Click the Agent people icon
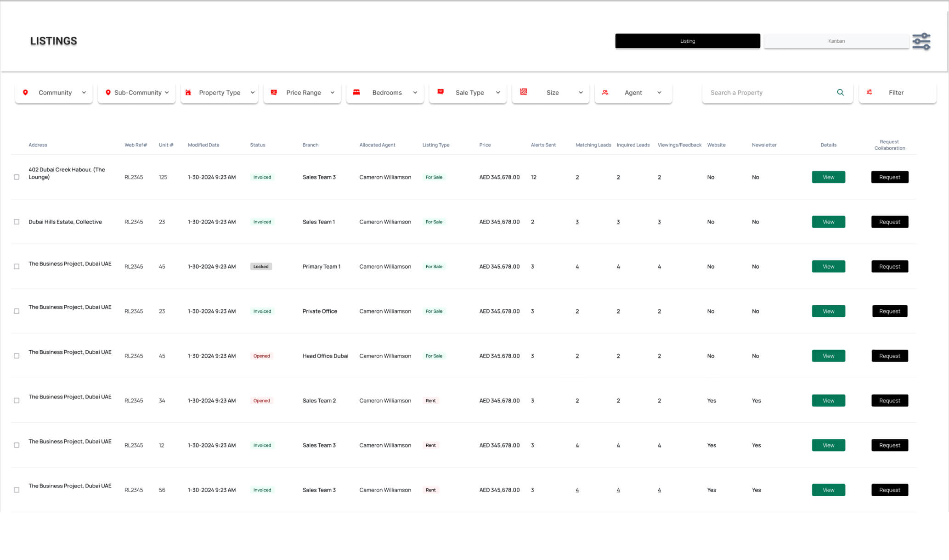This screenshot has width=949, height=560. tap(605, 92)
